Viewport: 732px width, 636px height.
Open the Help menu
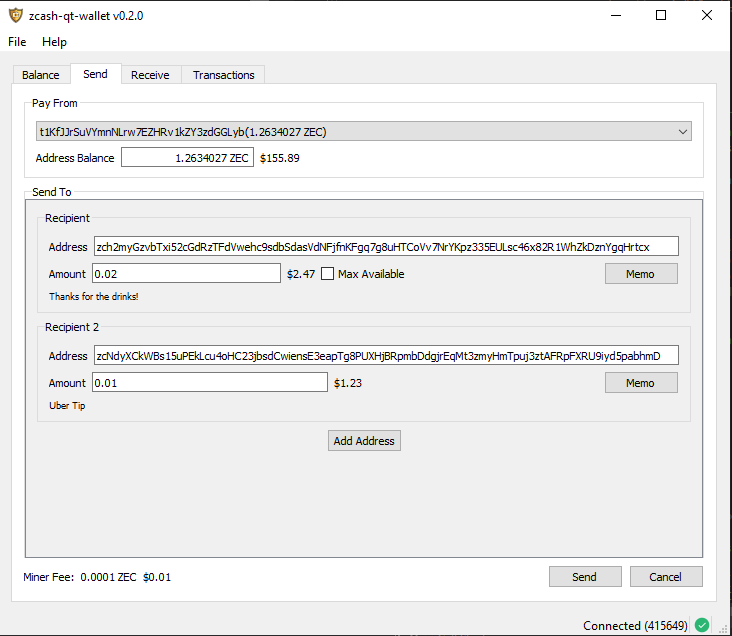click(x=54, y=42)
